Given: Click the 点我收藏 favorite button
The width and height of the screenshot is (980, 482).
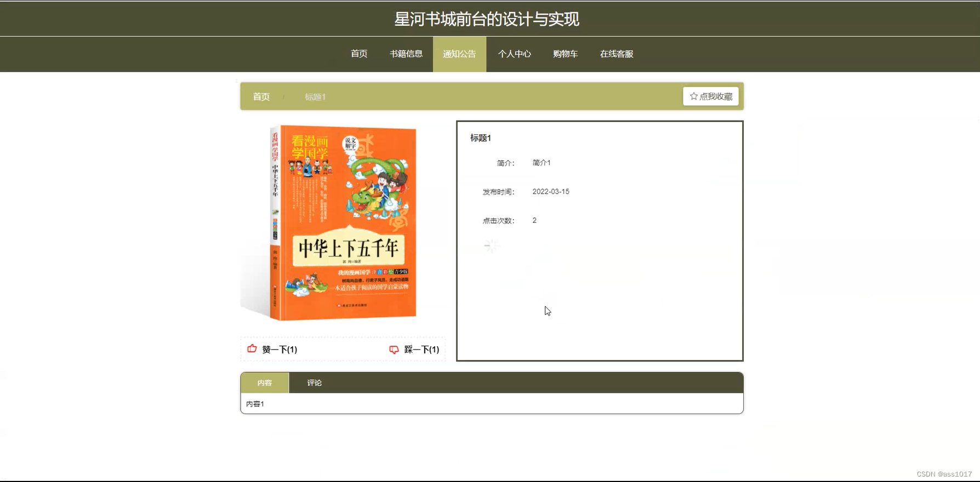Looking at the screenshot, I should [x=711, y=96].
